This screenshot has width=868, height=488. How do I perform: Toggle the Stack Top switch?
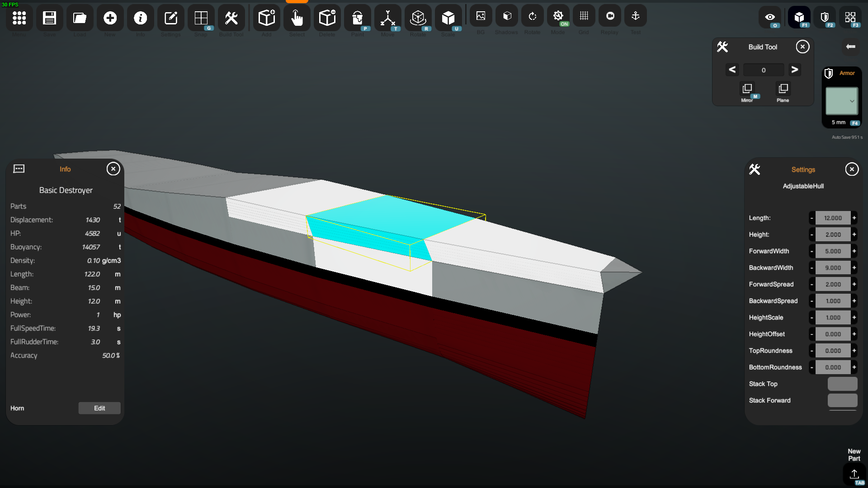coord(842,384)
